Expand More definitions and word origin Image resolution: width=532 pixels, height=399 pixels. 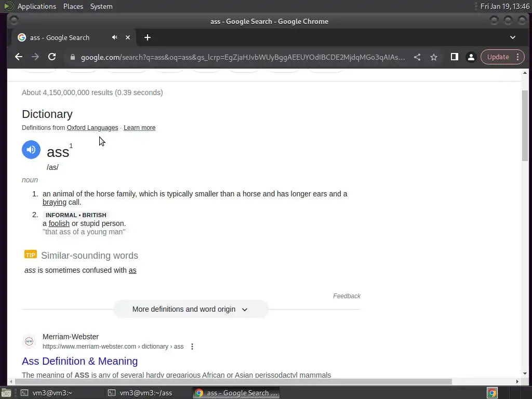(x=191, y=309)
